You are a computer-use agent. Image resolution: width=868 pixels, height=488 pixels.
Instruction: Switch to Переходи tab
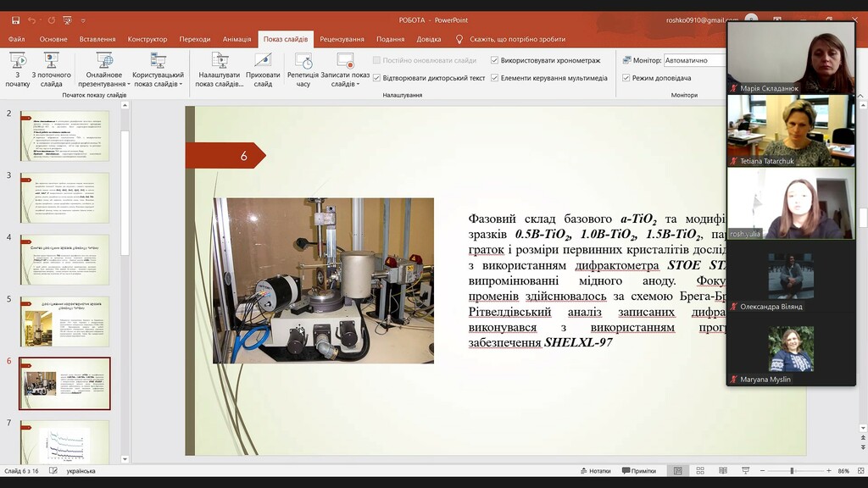click(x=195, y=39)
